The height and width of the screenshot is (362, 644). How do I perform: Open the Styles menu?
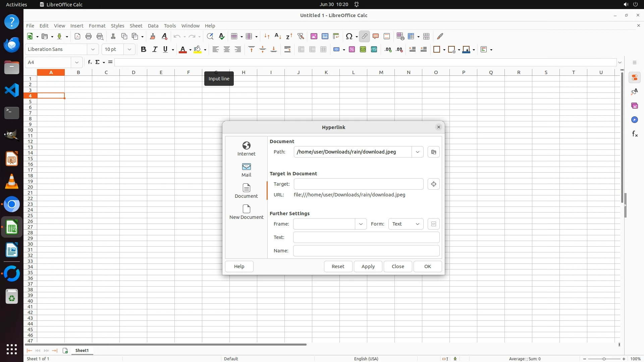pyautogui.click(x=117, y=26)
